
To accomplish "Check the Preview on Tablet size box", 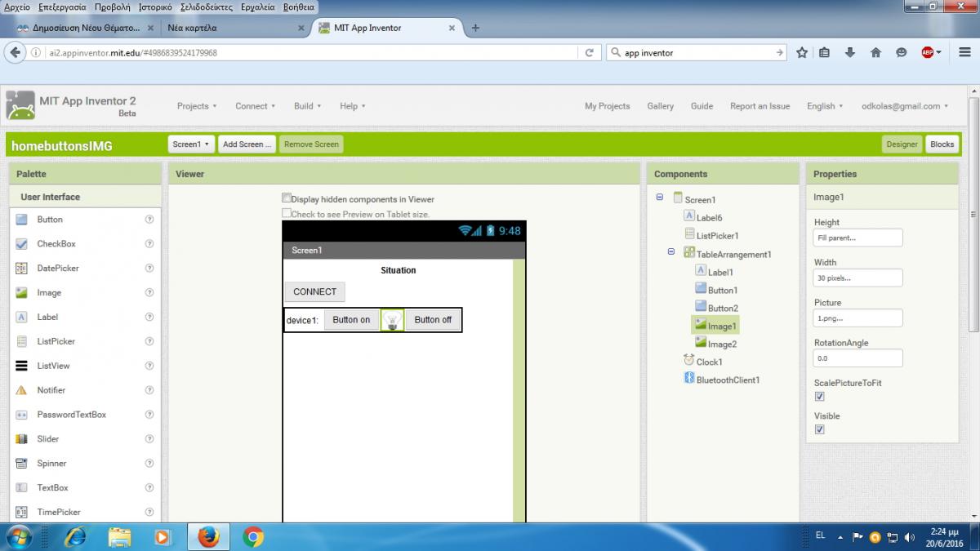I will (x=287, y=213).
